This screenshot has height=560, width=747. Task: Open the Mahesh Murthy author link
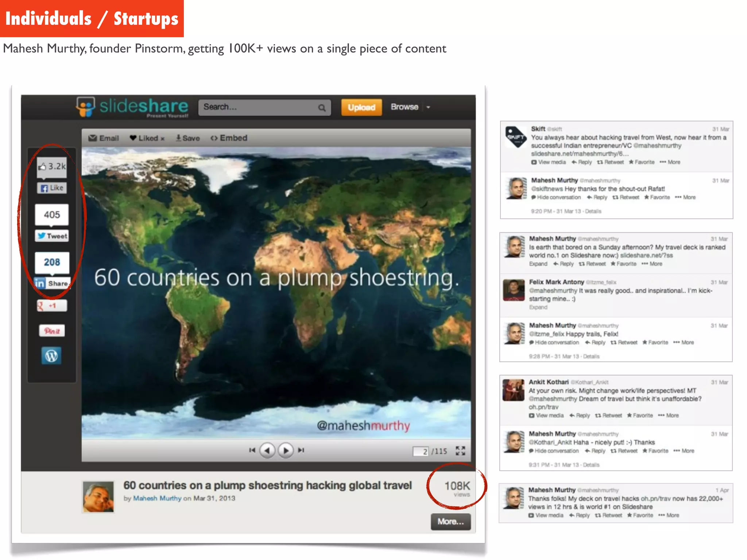click(x=157, y=498)
